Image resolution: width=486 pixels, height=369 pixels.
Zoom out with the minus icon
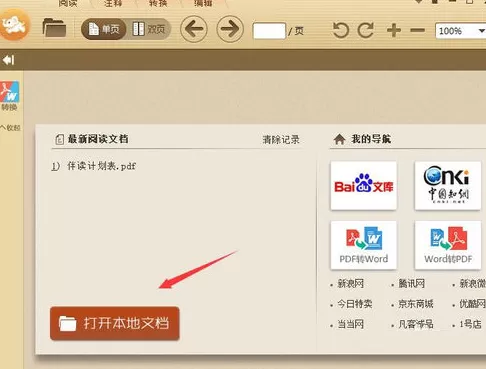pos(417,31)
